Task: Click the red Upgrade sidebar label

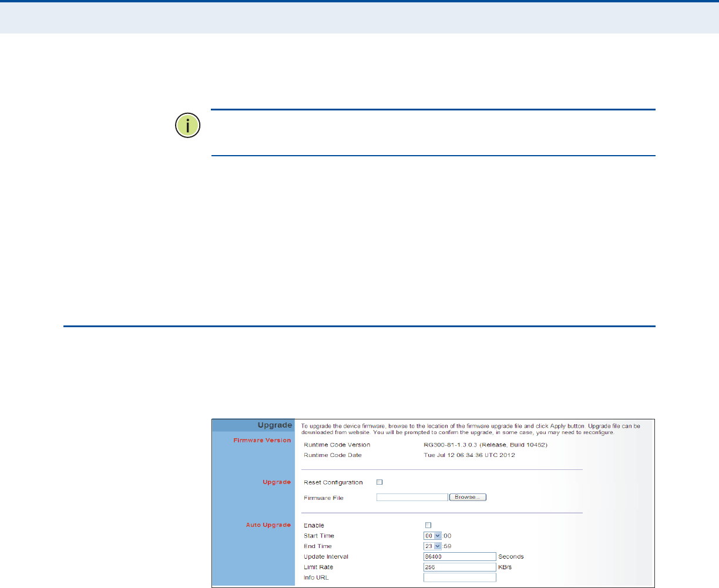Action: [277, 482]
